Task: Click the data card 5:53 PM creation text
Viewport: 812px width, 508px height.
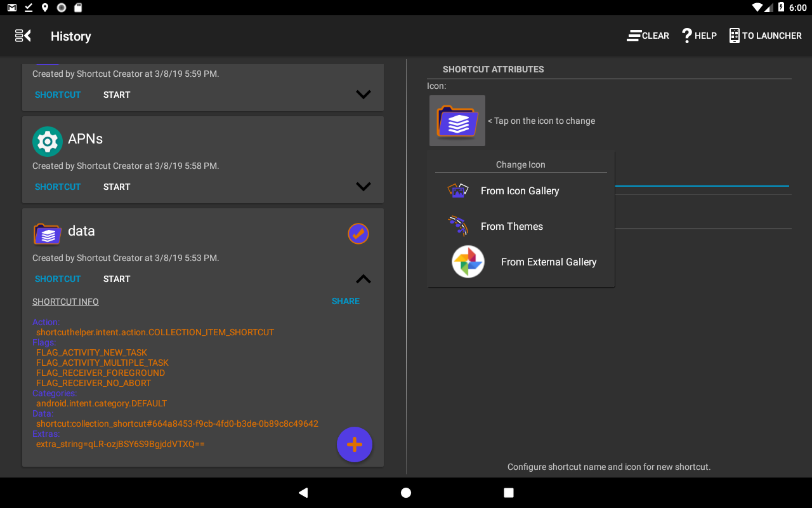Action: tap(126, 258)
